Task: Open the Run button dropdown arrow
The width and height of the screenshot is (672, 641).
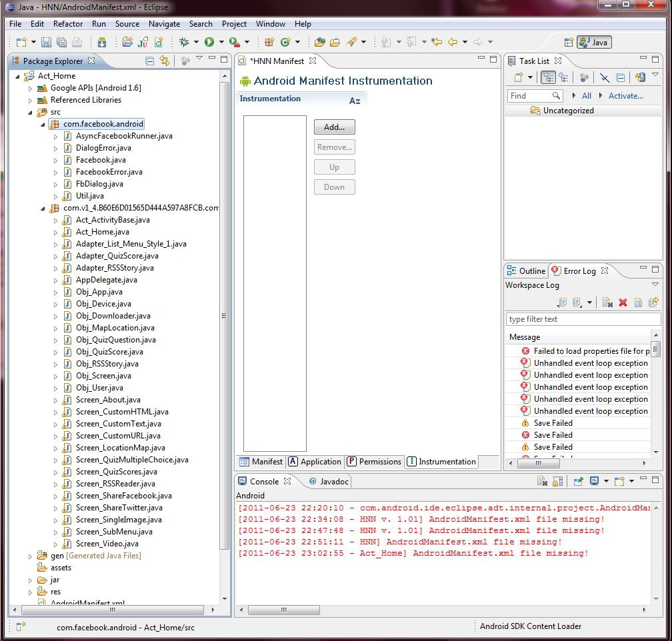Action: point(221,43)
